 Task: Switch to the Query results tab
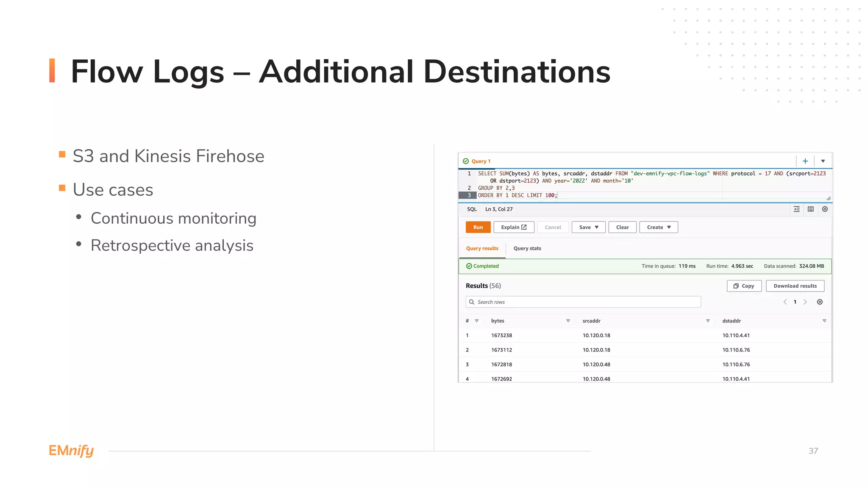click(482, 248)
